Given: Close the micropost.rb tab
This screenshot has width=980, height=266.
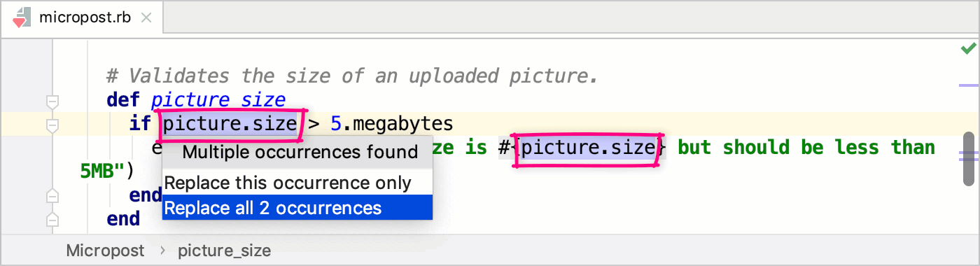Looking at the screenshot, I should [146, 17].
